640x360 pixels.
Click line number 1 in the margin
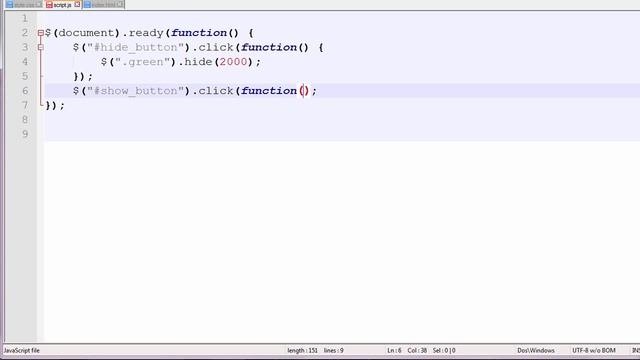25,18
